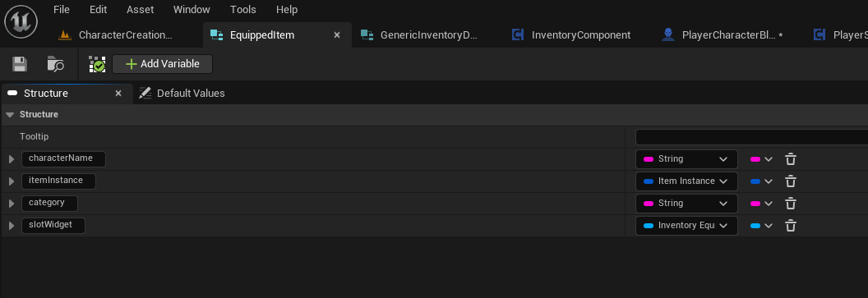Close the Structure panel tab
This screenshot has width=868, height=298.
[118, 94]
